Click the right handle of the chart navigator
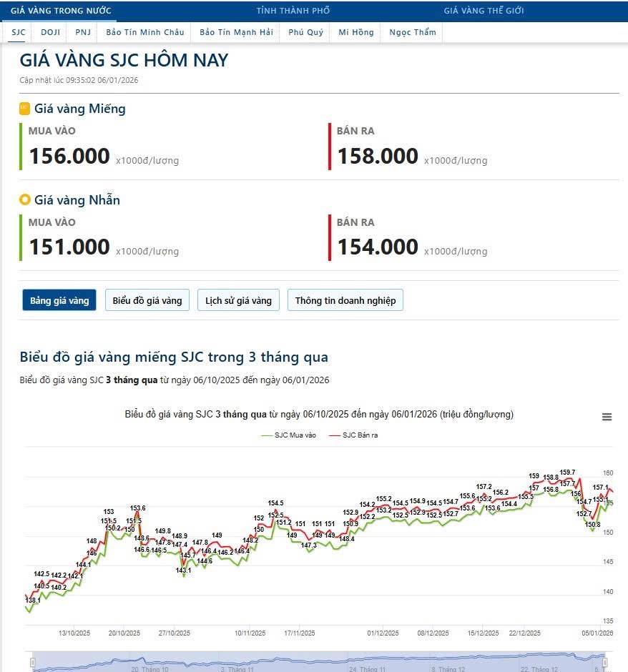The height and width of the screenshot is (672, 628). point(605,663)
